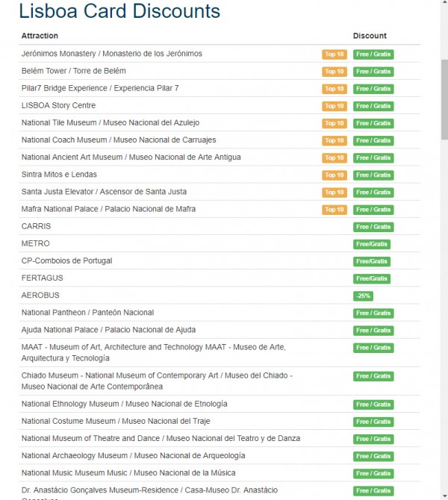Click the Top 10 badge for LISBOA Story Centre
The height and width of the screenshot is (500, 448).
click(x=334, y=106)
